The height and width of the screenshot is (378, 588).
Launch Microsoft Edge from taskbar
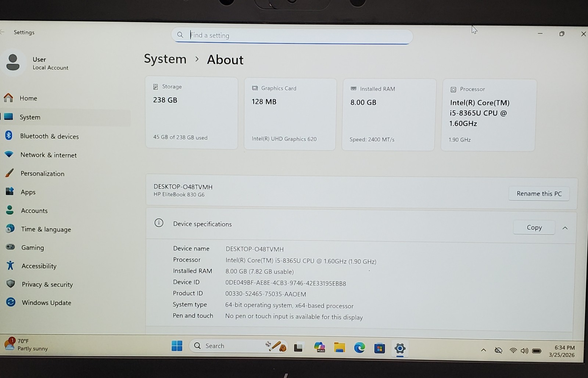pos(359,347)
